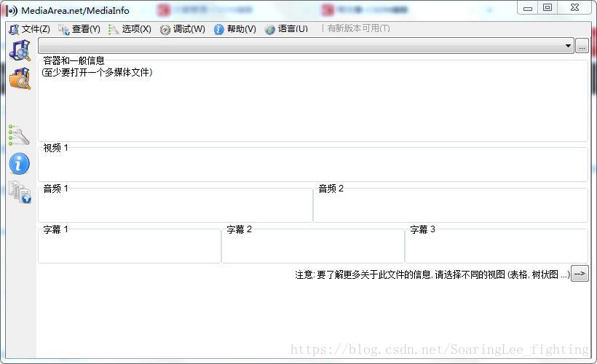Viewport: 597px width, 364px height.
Task: Maximize the MediaInfo window
Action: point(547,8)
